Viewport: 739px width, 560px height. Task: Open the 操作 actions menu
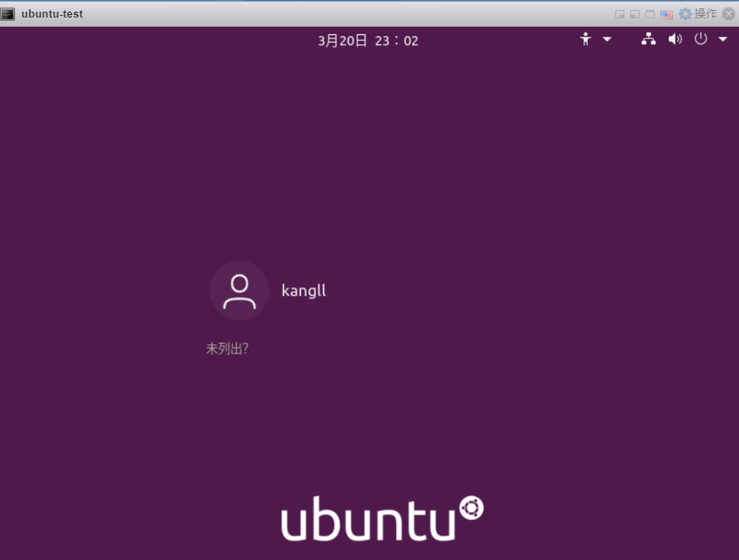pyautogui.click(x=705, y=13)
